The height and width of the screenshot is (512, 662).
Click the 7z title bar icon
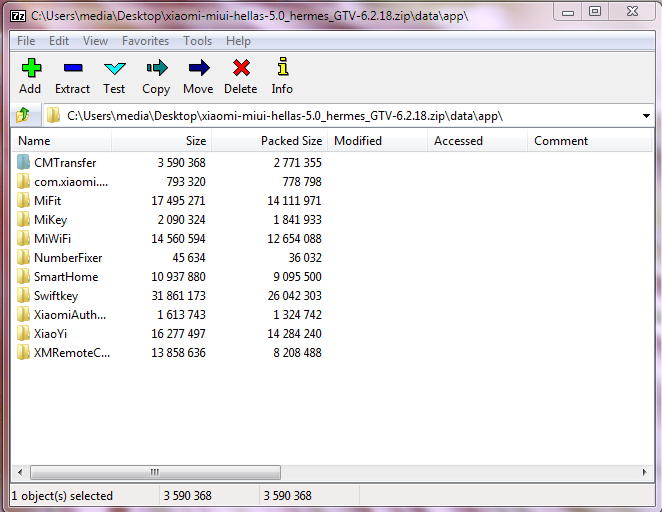[x=17, y=16]
